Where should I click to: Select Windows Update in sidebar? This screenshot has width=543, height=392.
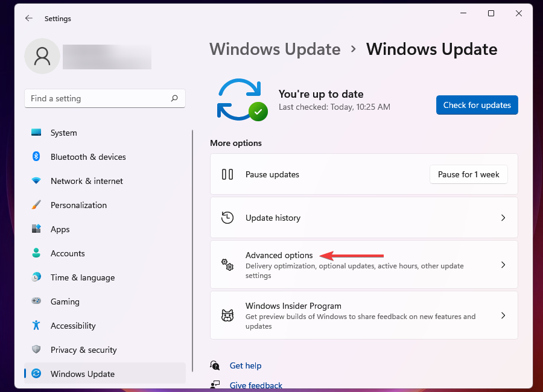point(105,373)
